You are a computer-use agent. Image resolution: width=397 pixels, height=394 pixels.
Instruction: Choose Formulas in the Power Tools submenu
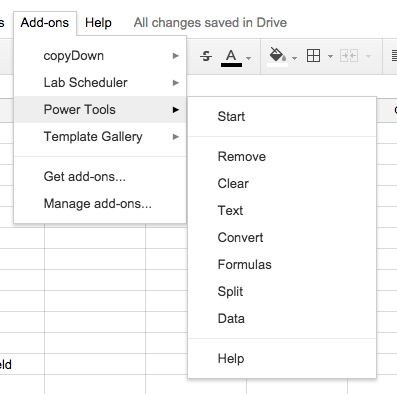click(282, 265)
